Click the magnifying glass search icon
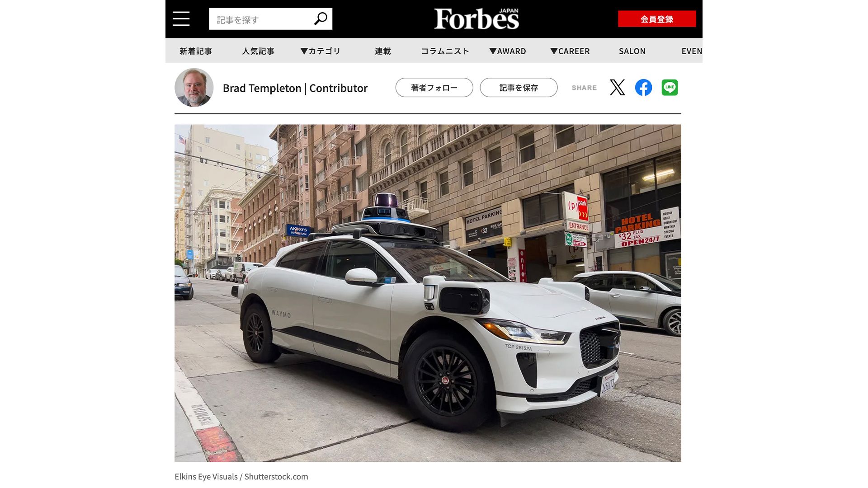This screenshot has width=868, height=488. [x=321, y=19]
